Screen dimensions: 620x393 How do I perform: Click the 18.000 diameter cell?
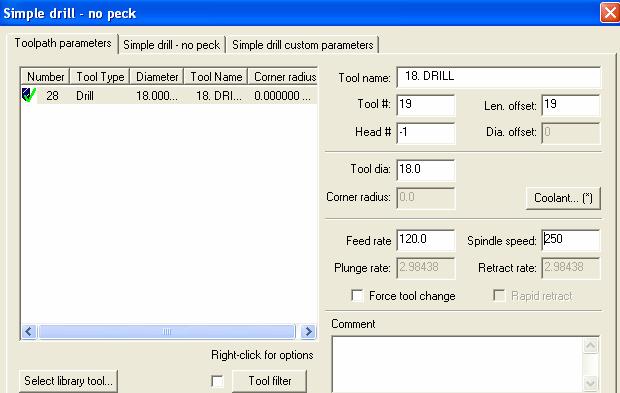[x=157, y=96]
